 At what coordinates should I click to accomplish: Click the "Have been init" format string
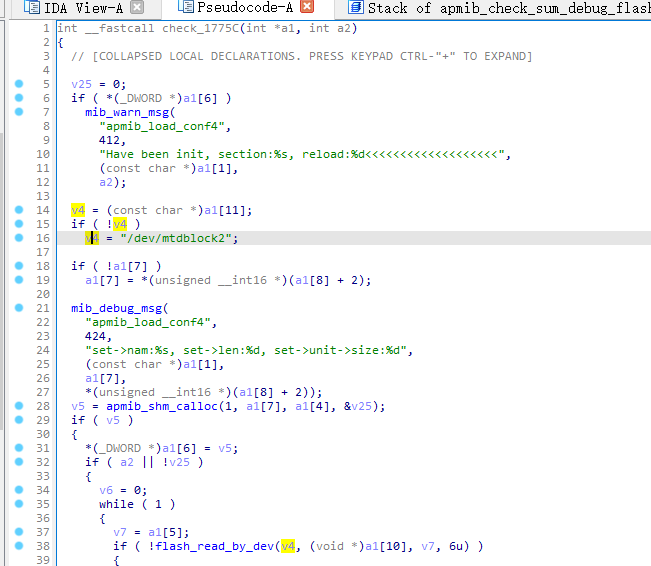[302, 154]
